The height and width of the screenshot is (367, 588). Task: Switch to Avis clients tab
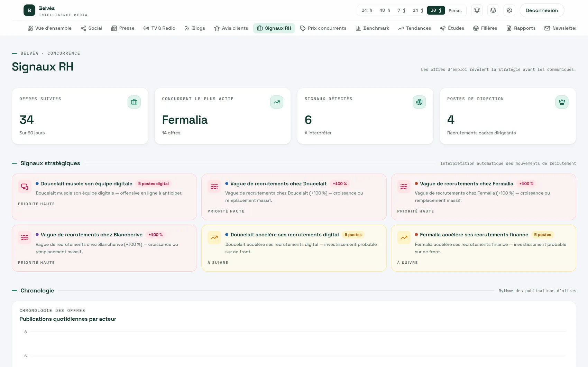coord(231,28)
